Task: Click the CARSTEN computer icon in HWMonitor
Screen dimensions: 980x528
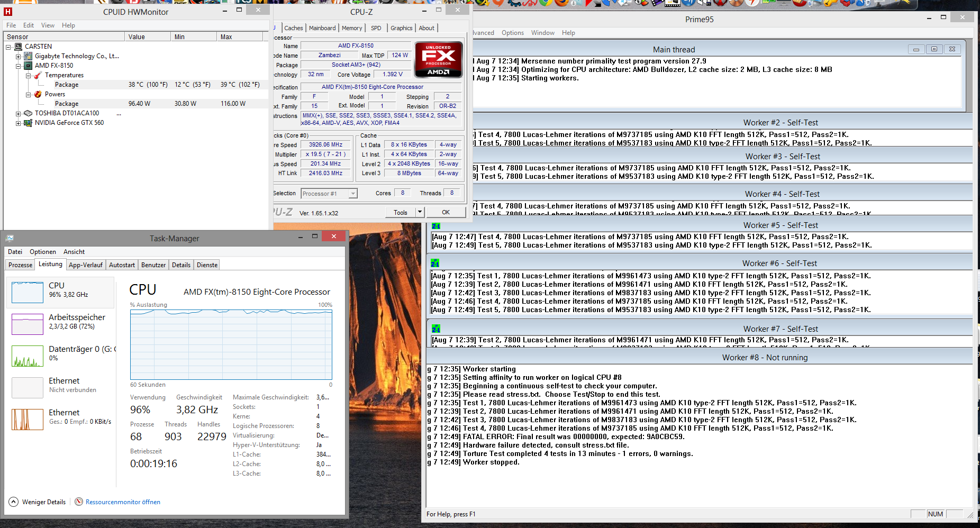Action: pos(19,47)
